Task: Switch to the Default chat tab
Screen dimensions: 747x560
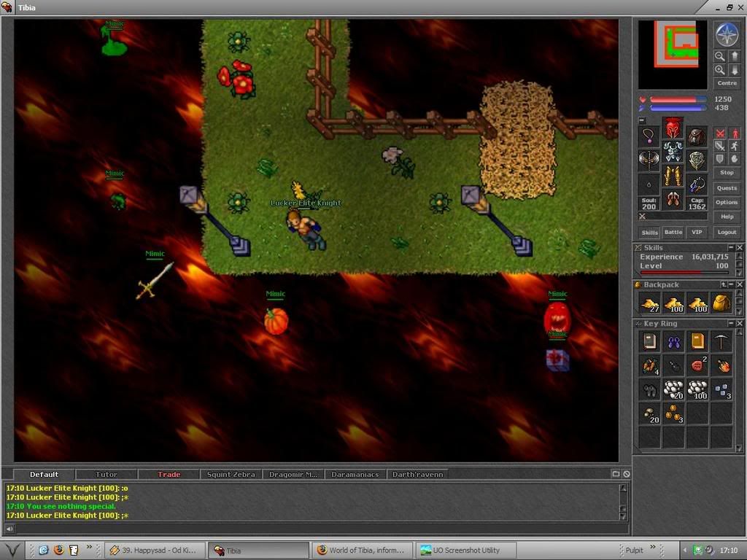Action: coord(44,474)
